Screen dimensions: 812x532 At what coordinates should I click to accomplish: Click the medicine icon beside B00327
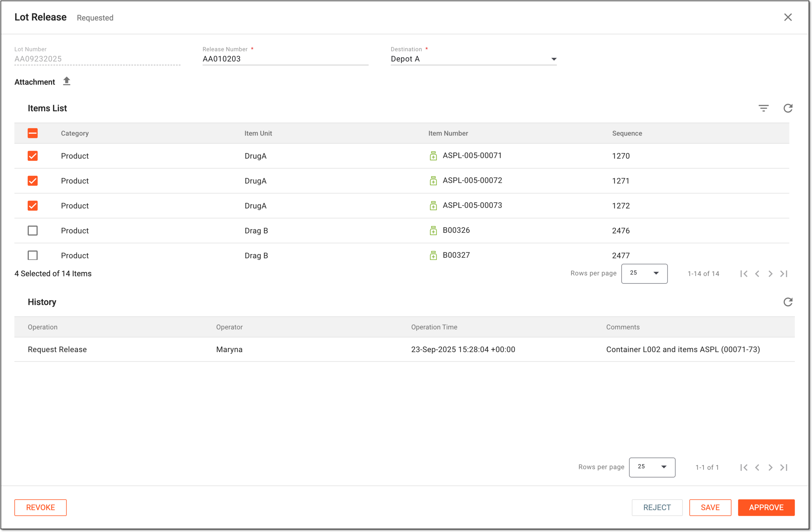(x=433, y=256)
